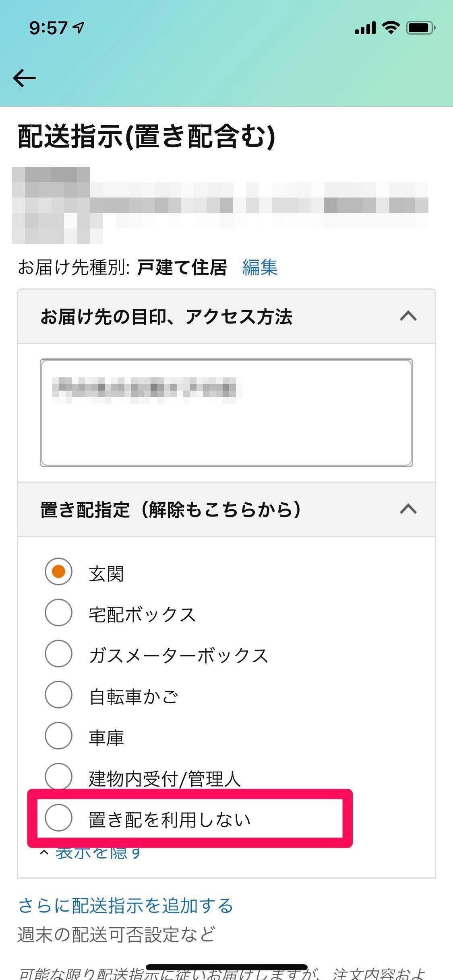This screenshot has height=980, width=453.
Task: Select the 玄関 radio button
Action: pos(59,572)
